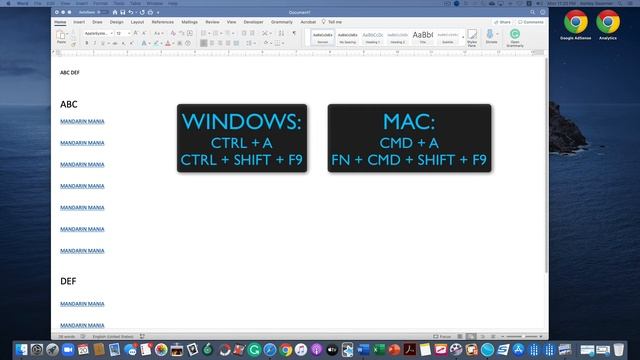
Task: Toggle strikethrough formatting
Action: pyautogui.click(x=115, y=43)
